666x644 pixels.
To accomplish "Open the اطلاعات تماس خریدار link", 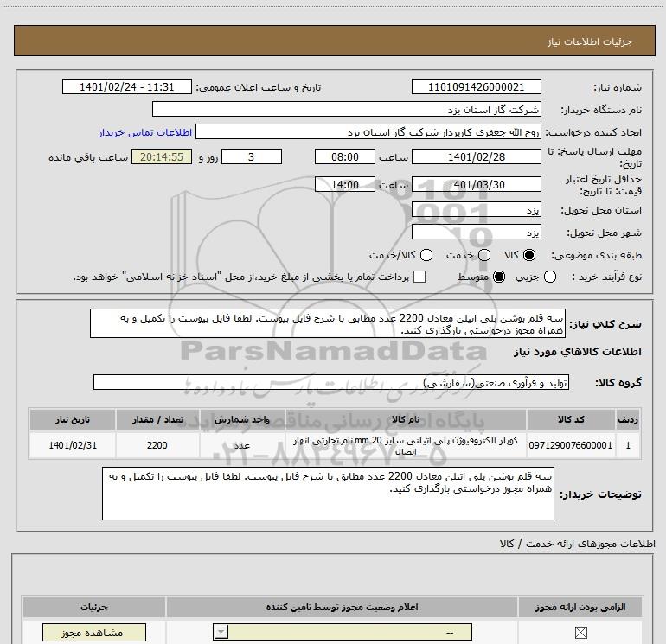I will (x=145, y=132).
